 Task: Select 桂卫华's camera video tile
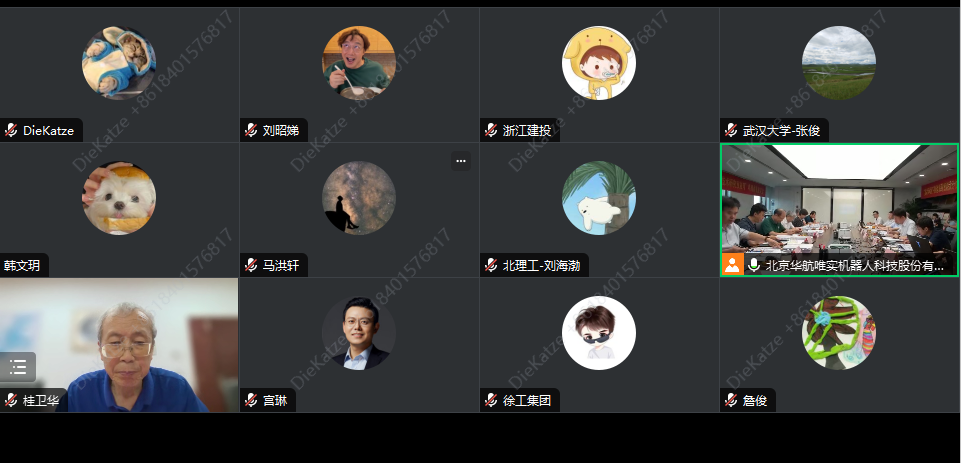point(119,345)
